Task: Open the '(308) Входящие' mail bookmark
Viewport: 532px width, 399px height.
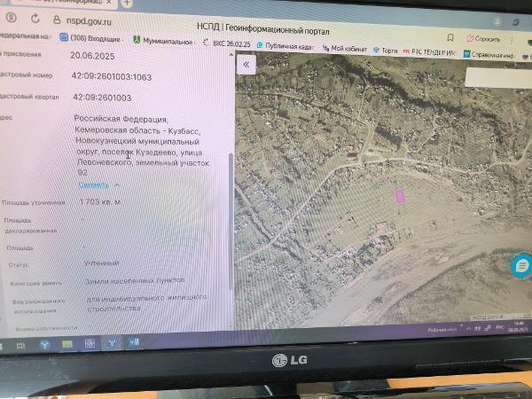Action: [x=90, y=38]
